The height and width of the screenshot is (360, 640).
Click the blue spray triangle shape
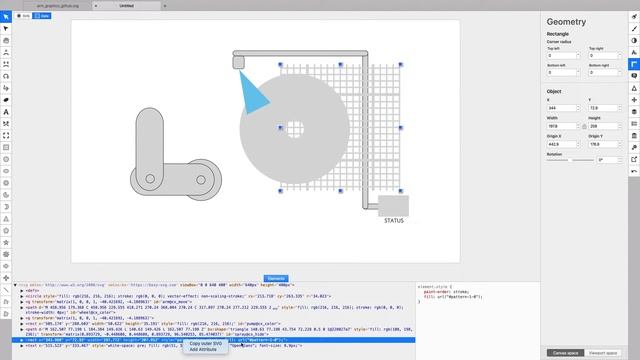(251, 95)
